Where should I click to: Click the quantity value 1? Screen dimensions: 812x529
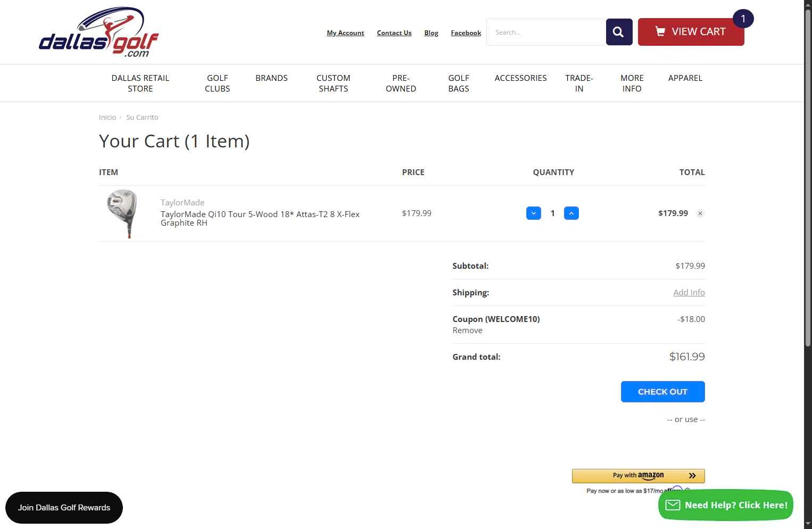click(x=552, y=213)
